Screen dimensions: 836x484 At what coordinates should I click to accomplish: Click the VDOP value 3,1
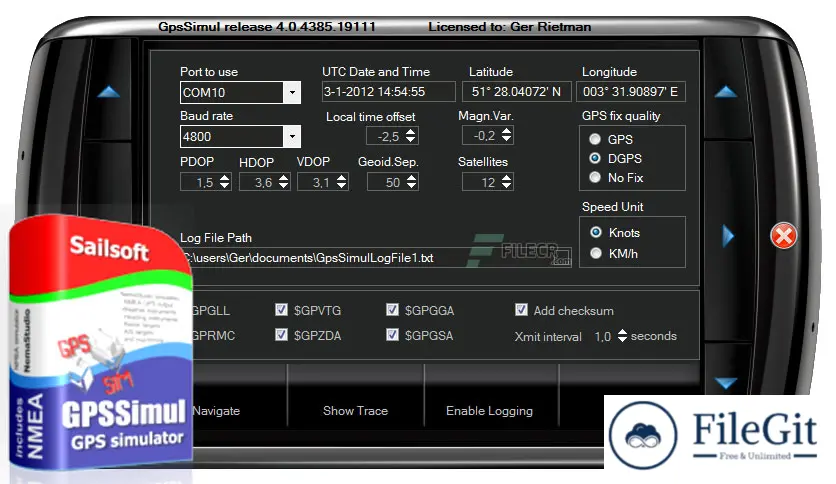321,183
